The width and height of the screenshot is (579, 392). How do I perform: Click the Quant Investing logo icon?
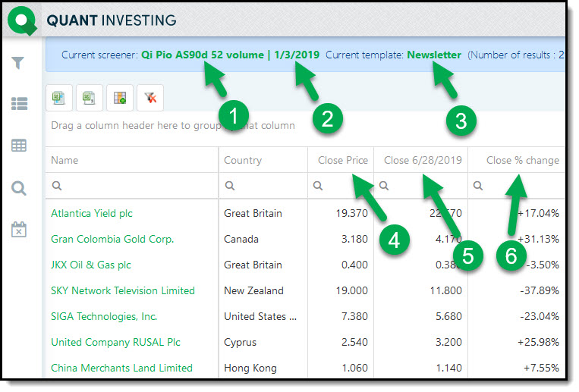[x=22, y=20]
